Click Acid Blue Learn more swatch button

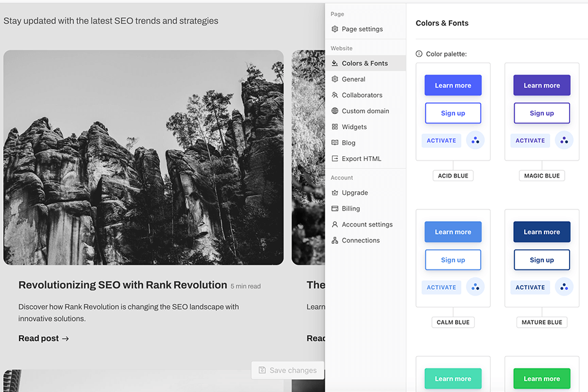453,85
